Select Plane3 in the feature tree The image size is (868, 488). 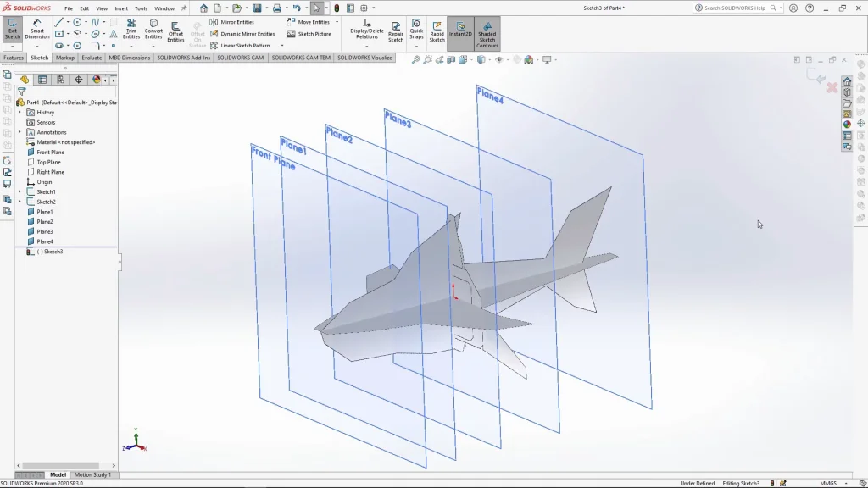[44, 232]
